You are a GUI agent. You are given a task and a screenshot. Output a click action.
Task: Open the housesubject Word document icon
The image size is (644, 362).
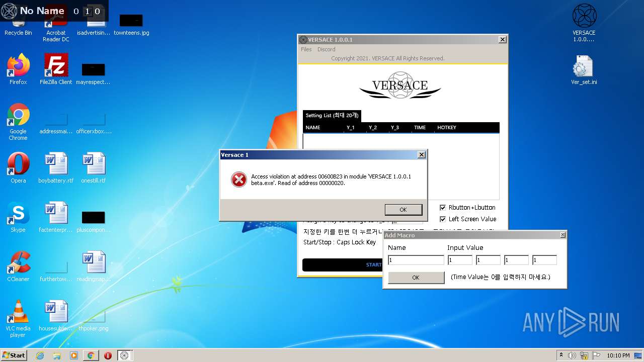56,316
